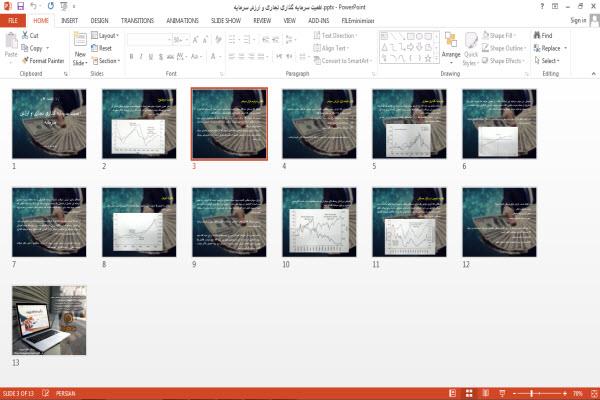Start Slide Show from status bar icon
This screenshot has height=400, width=600.
click(x=502, y=393)
